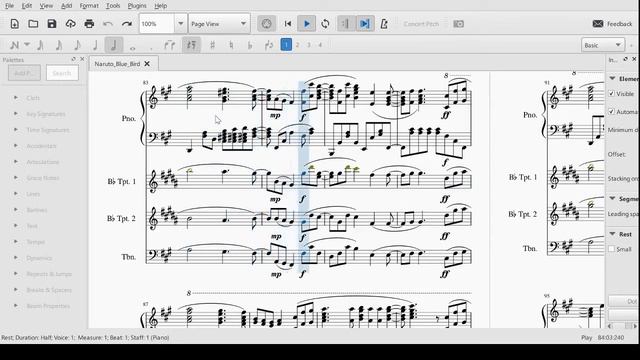Open the Format menu
This screenshot has width=640, height=360.
click(x=89, y=6)
